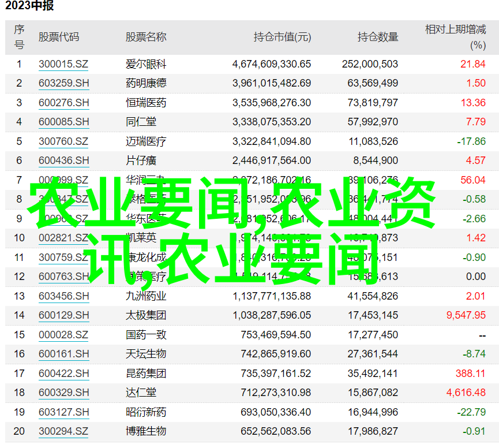Select change value 9,547.95

point(466,315)
